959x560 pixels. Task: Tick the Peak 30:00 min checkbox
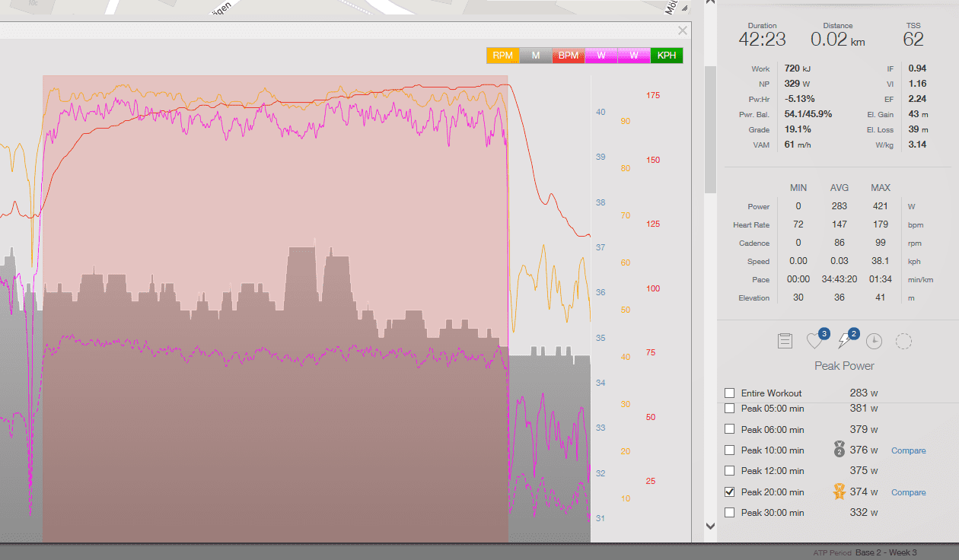pyautogui.click(x=730, y=513)
